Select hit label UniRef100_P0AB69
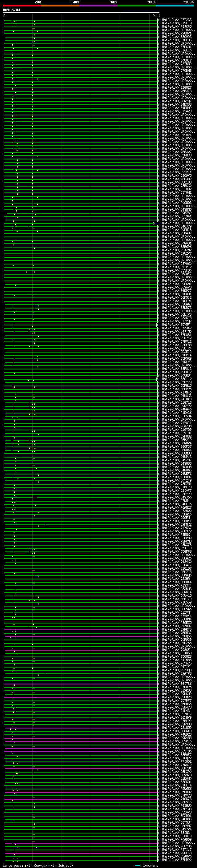 click(x=177, y=840)
